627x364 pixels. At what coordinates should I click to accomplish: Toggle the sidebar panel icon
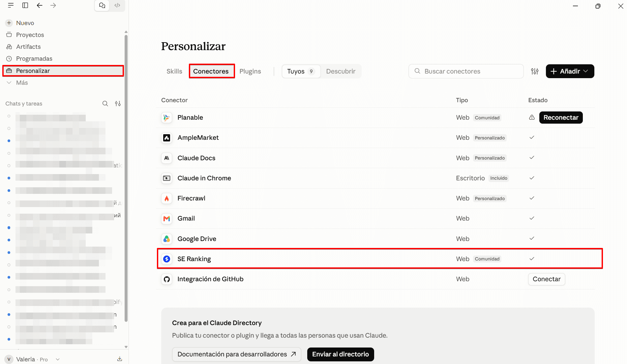click(x=25, y=5)
